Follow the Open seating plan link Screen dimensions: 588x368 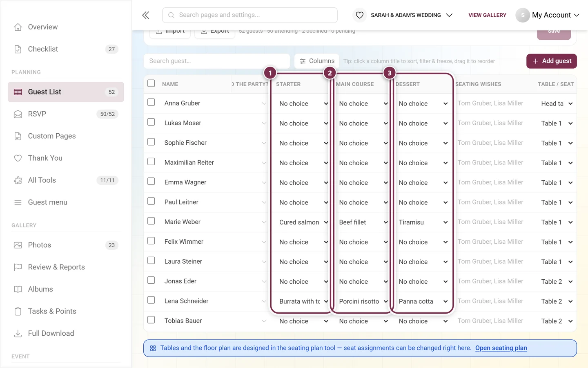pos(501,348)
